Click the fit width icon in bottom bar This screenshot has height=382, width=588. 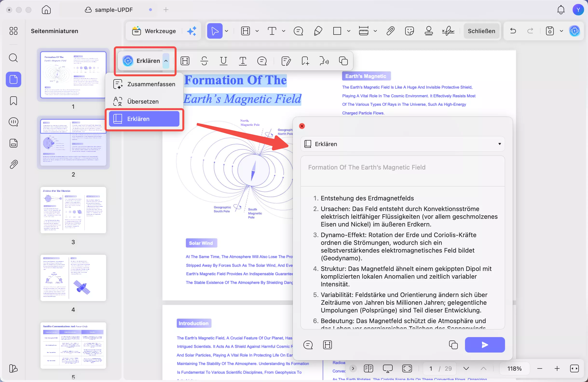click(574, 369)
